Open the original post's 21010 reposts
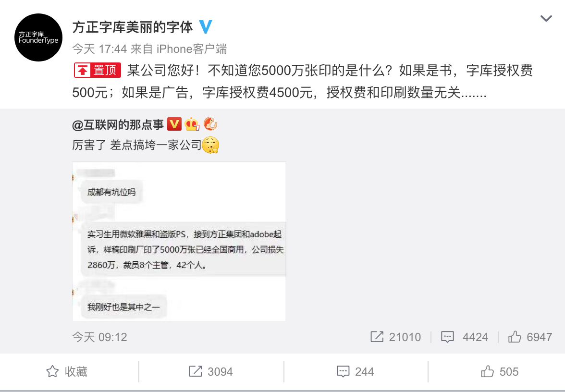 pos(395,337)
